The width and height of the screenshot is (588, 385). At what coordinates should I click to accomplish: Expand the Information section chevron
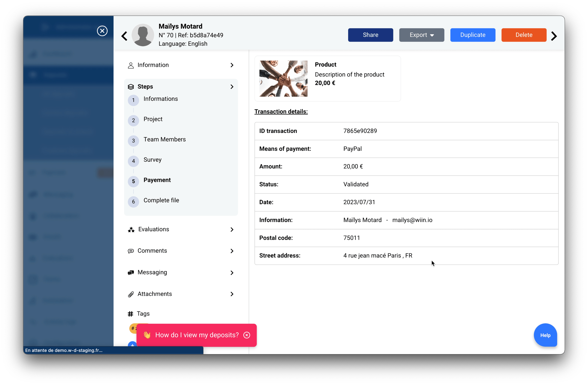point(232,65)
